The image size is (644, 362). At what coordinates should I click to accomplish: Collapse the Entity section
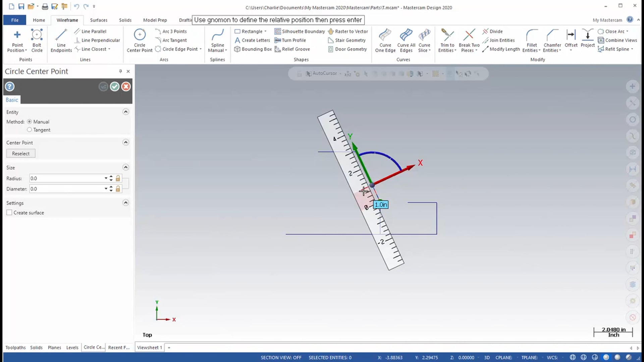(x=126, y=112)
